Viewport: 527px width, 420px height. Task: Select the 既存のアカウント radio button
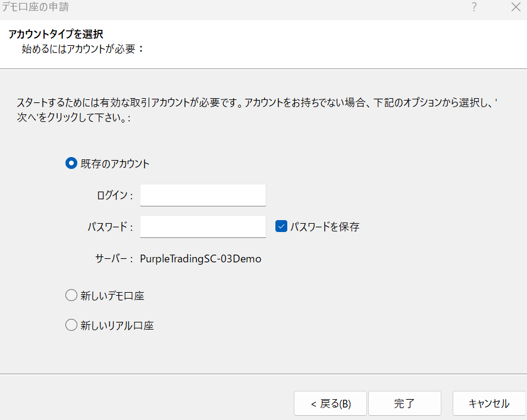[x=71, y=164]
